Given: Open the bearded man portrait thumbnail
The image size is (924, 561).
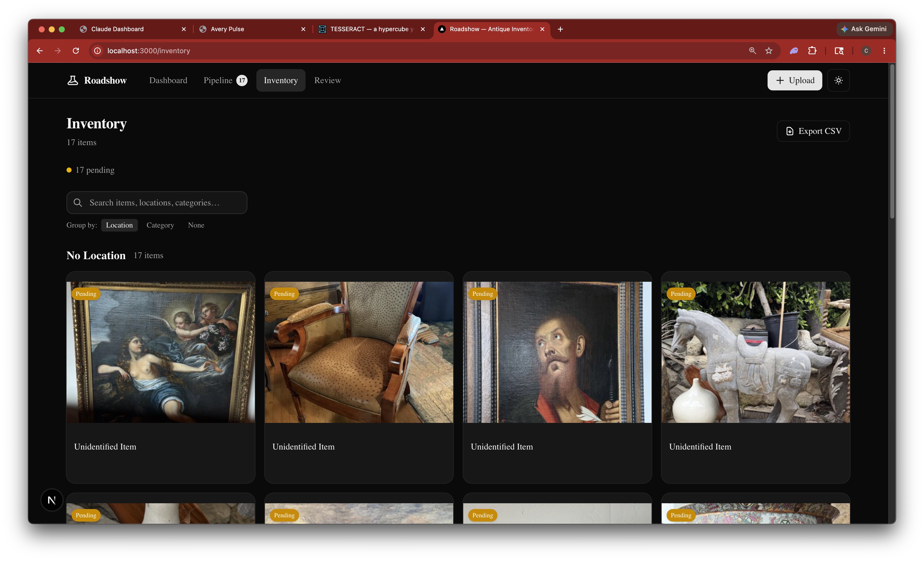Looking at the screenshot, I should click(557, 352).
